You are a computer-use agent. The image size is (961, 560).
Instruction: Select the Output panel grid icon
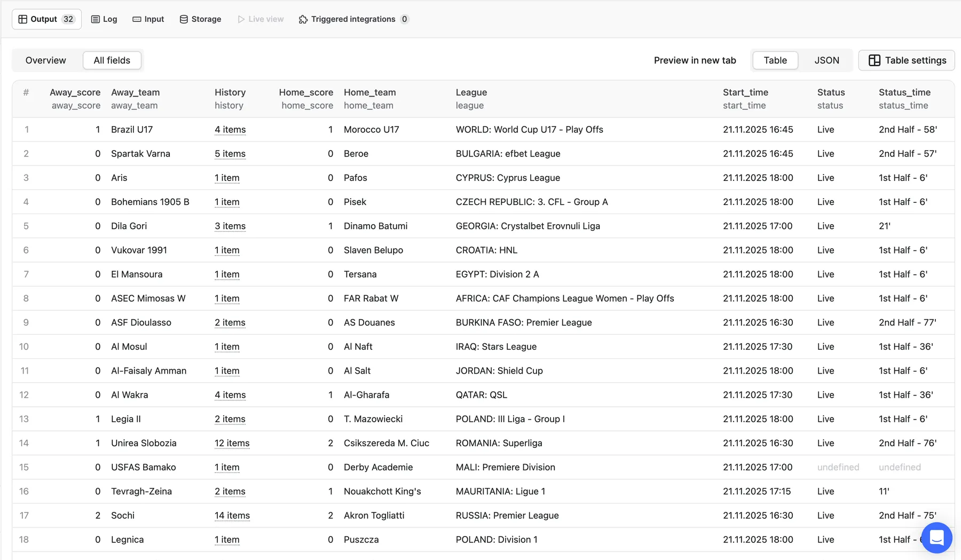click(x=22, y=19)
